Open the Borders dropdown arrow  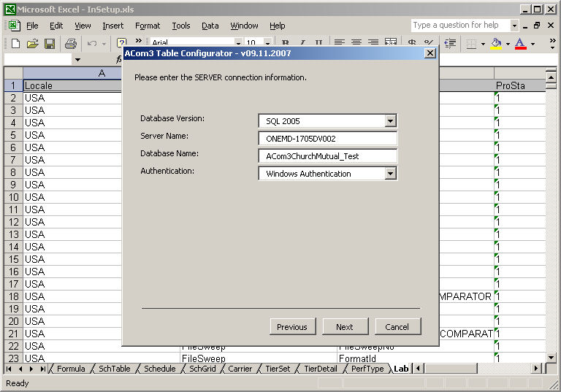483,44
